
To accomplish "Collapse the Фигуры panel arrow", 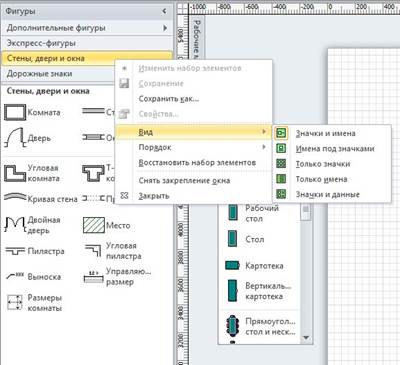I will click(164, 11).
